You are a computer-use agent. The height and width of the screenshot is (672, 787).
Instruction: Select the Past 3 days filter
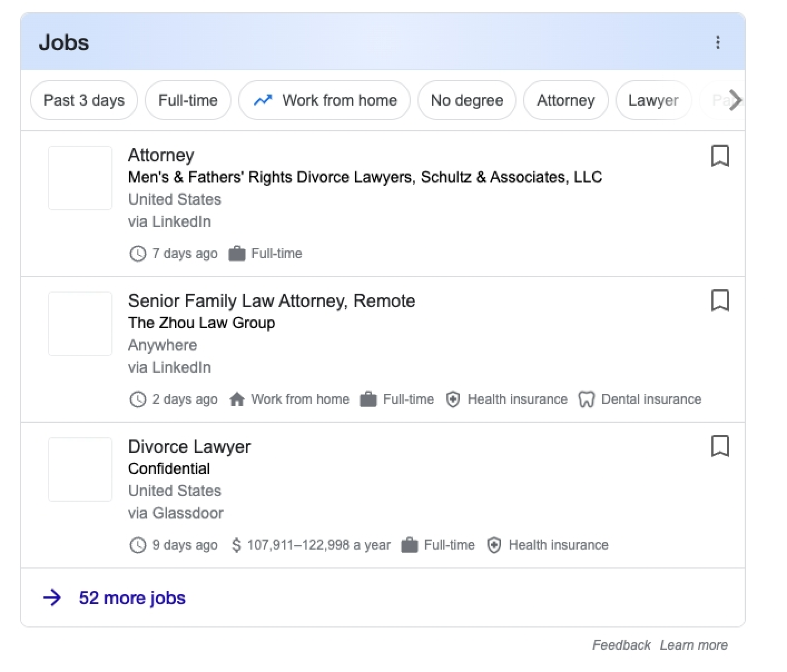pyautogui.click(x=84, y=100)
